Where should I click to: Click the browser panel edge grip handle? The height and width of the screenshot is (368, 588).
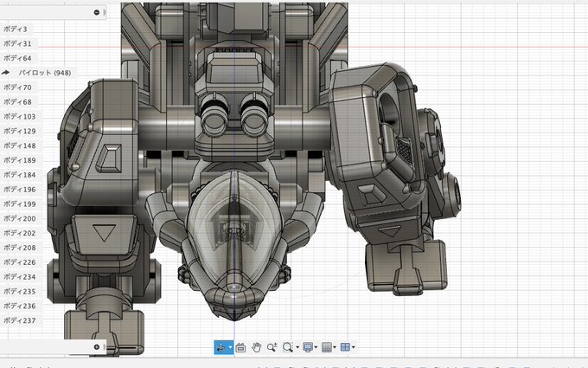[105, 12]
